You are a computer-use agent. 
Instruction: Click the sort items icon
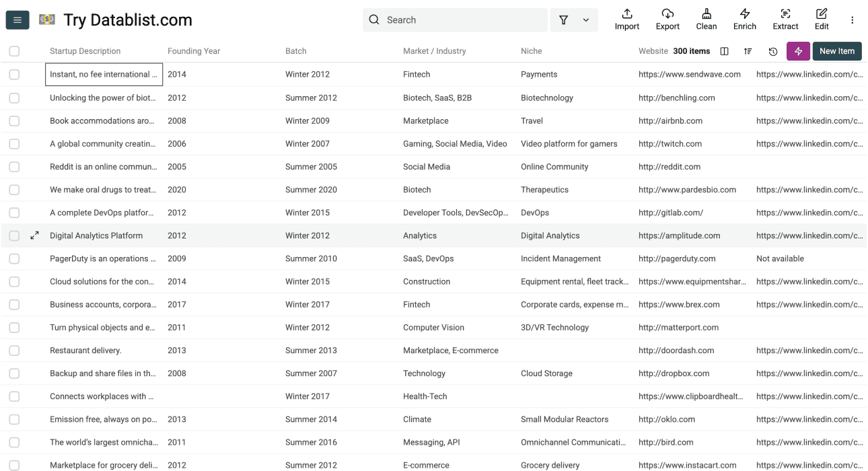pyautogui.click(x=748, y=51)
